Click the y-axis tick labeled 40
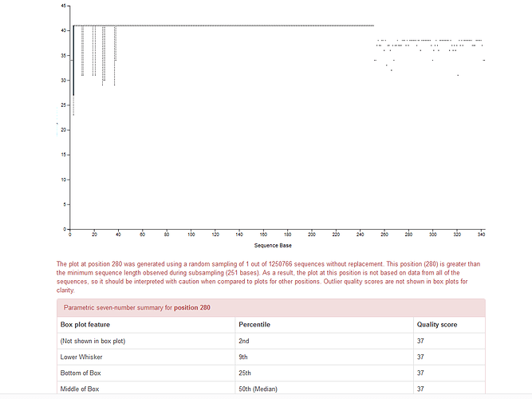This screenshot has height=399, width=532. pos(64,30)
